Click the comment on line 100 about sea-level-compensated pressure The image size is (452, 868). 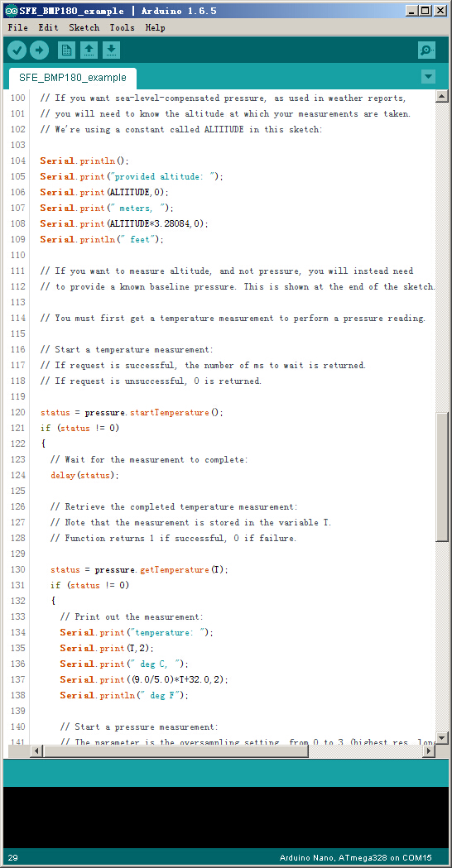point(224,98)
